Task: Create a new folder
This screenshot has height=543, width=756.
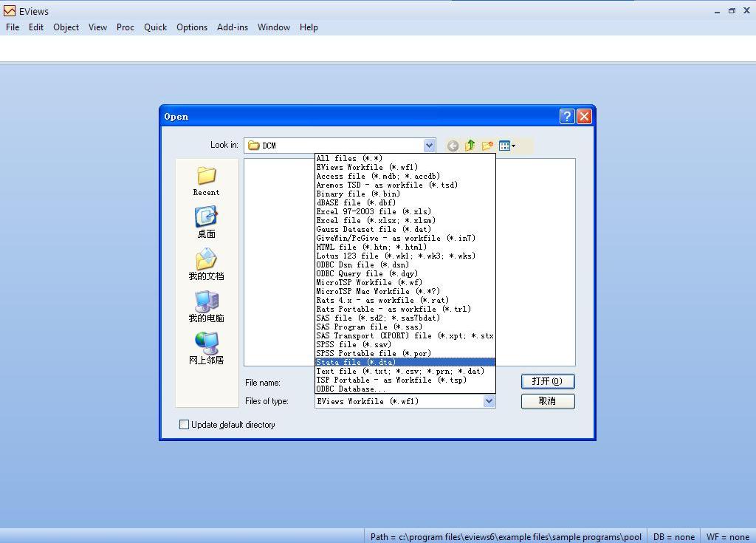Action: point(487,146)
